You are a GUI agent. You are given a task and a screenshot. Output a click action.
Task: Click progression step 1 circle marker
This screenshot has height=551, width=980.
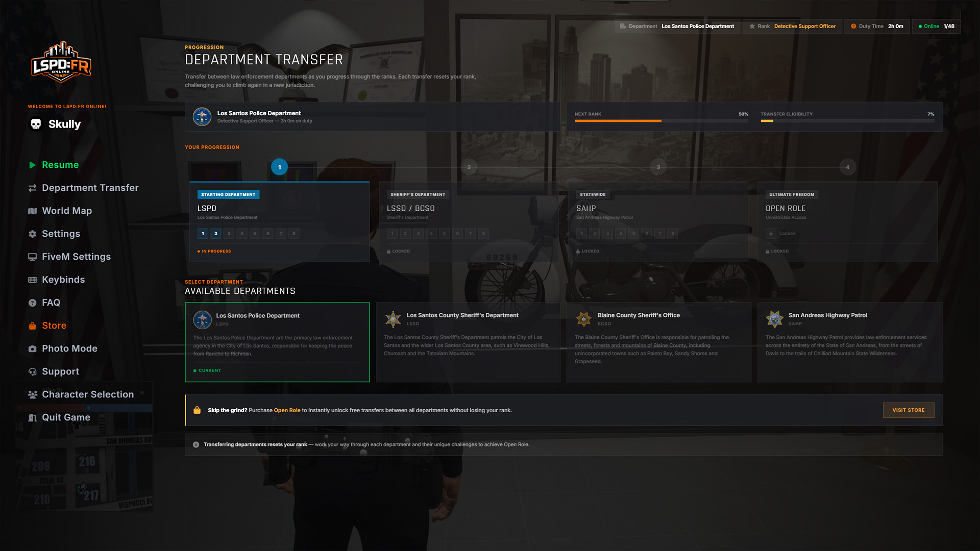click(x=279, y=167)
